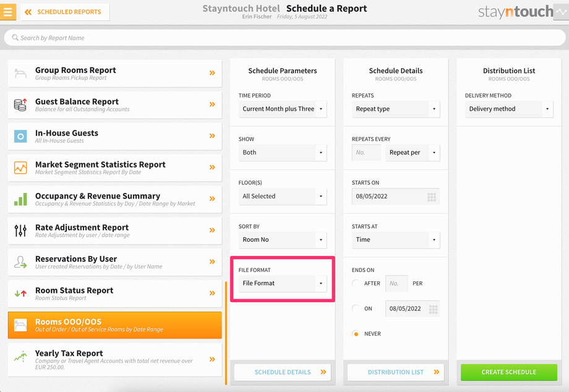Select the Market Segment Statistics Report title

pos(100,164)
